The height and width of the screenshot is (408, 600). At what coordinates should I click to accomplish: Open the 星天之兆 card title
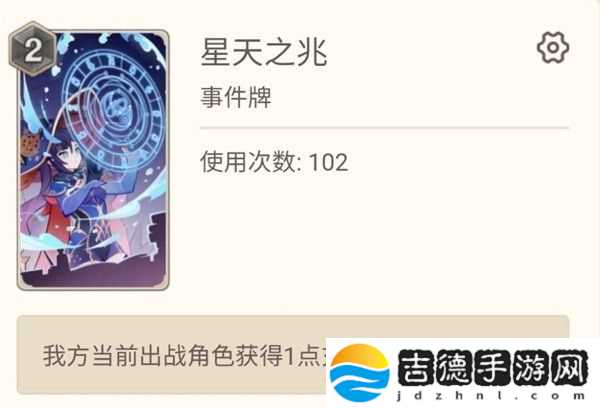[x=264, y=53]
